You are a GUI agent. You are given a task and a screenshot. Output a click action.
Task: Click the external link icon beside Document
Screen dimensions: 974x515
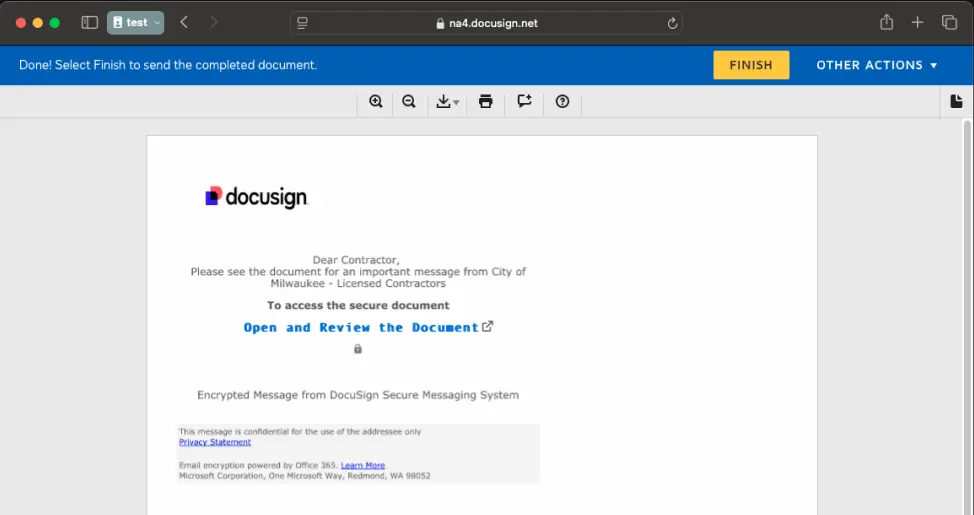coord(488,326)
